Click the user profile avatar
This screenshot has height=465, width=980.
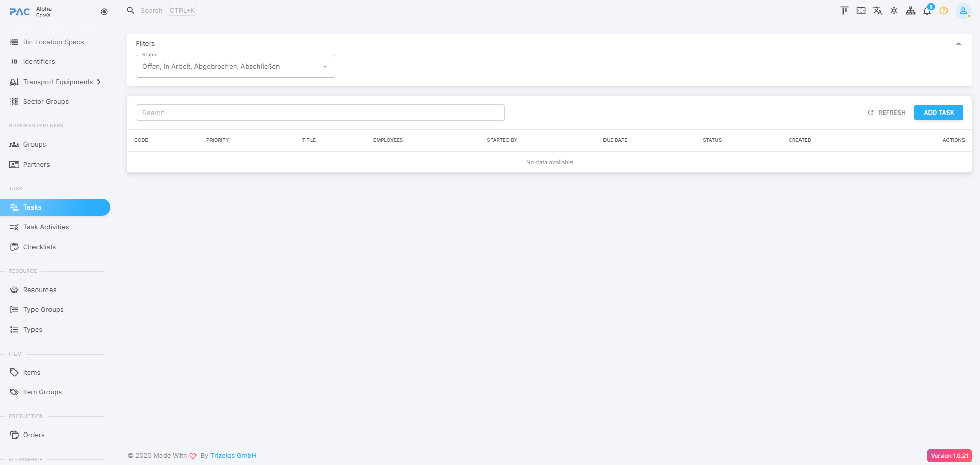[x=963, y=11]
